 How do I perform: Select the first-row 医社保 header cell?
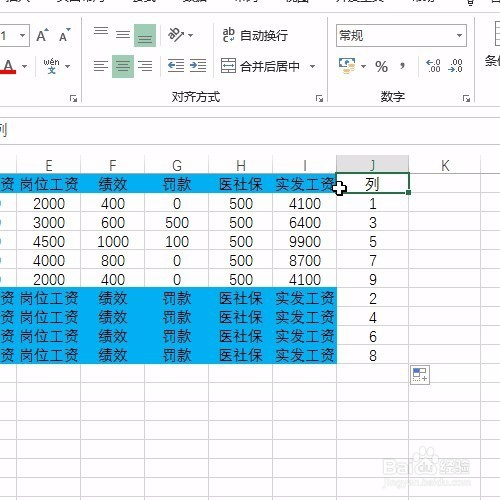point(241,184)
